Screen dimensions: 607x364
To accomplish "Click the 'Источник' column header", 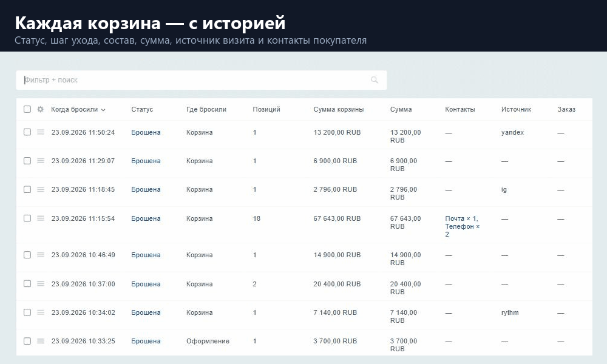I will 516,109.
